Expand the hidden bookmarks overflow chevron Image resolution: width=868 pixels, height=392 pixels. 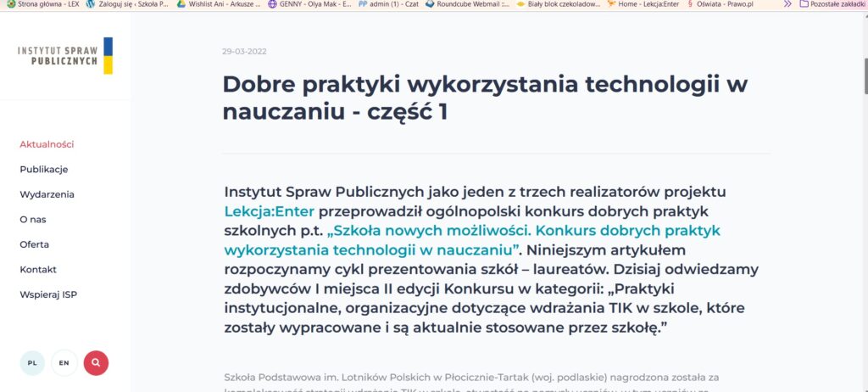point(787,4)
